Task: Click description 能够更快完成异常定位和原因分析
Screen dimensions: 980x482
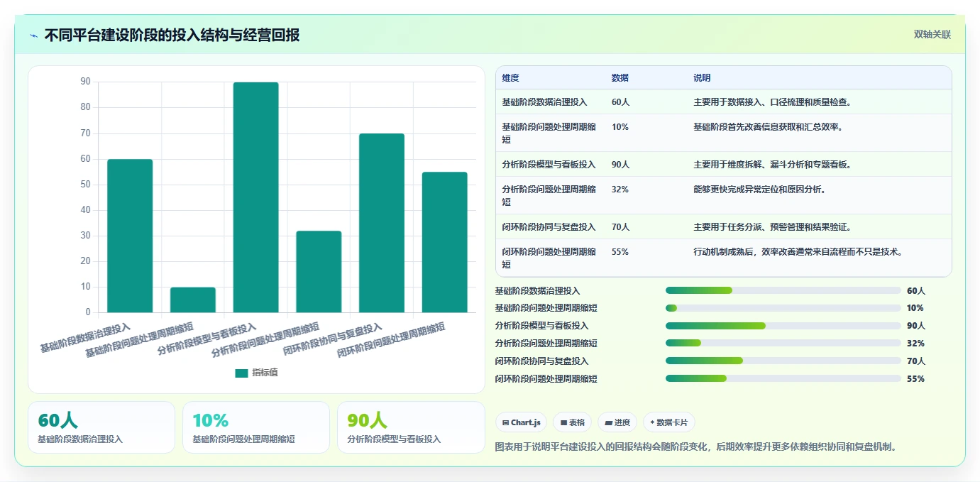Action: pos(759,190)
